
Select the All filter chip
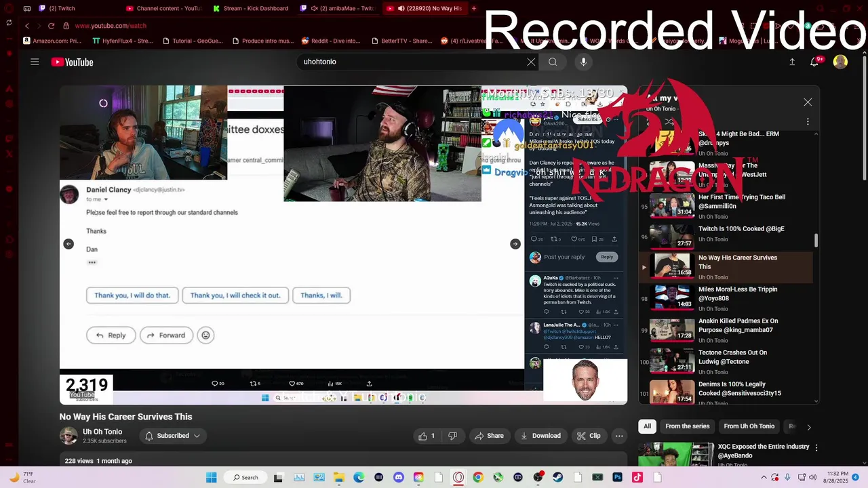647,426
